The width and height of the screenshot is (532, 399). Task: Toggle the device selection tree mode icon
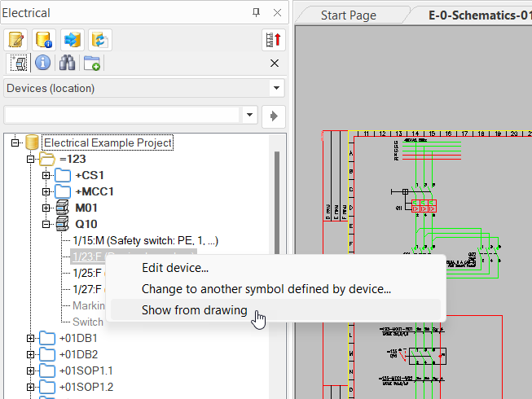pos(18,63)
